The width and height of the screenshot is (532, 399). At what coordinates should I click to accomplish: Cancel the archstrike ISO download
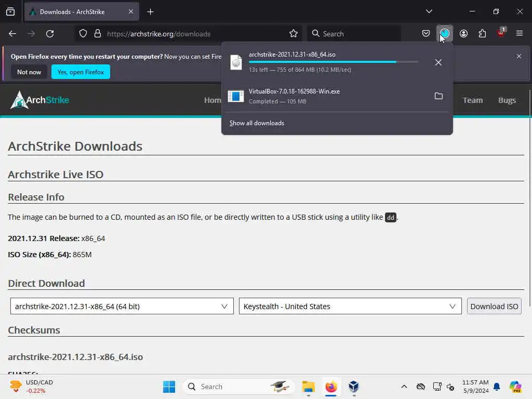click(438, 62)
